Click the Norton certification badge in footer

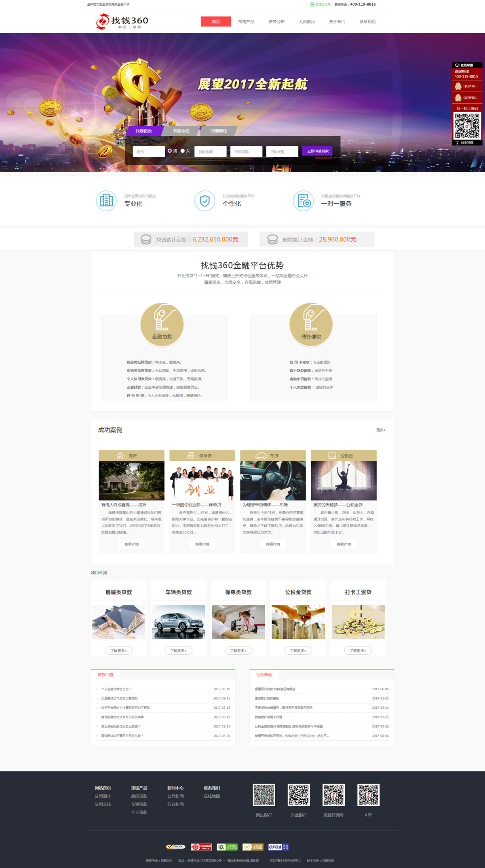(175, 847)
